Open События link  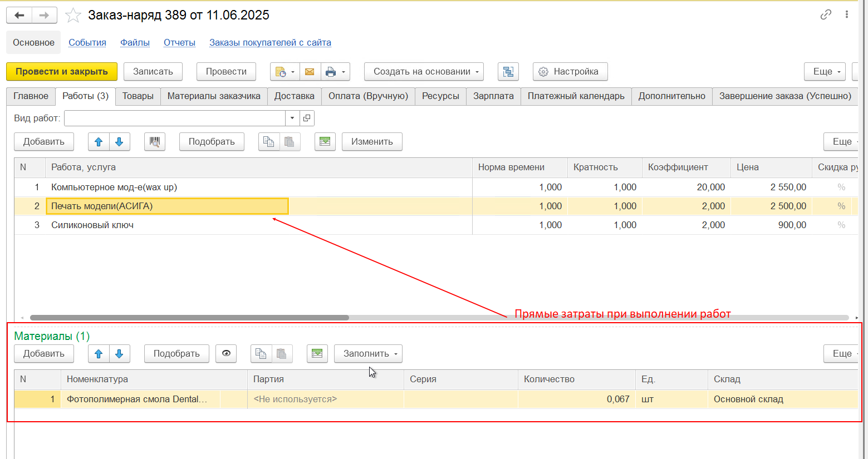point(87,43)
